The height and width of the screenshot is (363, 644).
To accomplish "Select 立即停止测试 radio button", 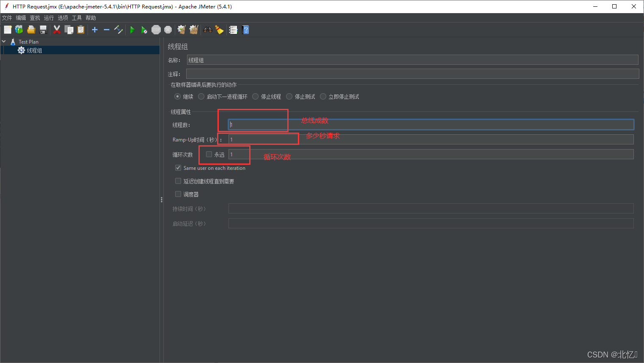I will [x=323, y=97].
